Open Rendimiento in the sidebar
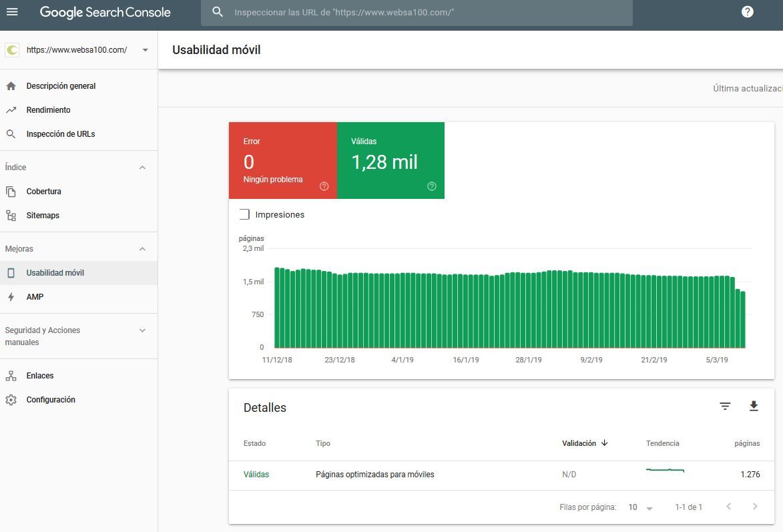This screenshot has height=532, width=783. 48,110
